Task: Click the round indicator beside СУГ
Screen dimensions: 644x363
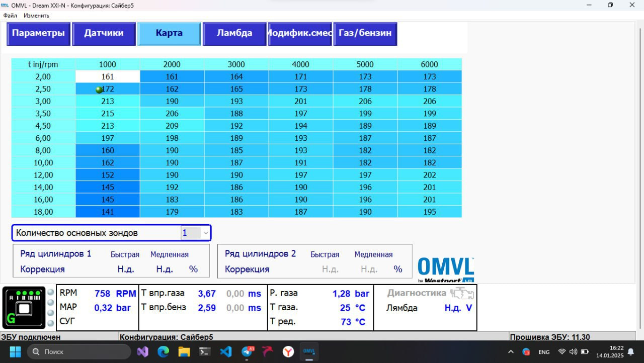Action: [51, 323]
